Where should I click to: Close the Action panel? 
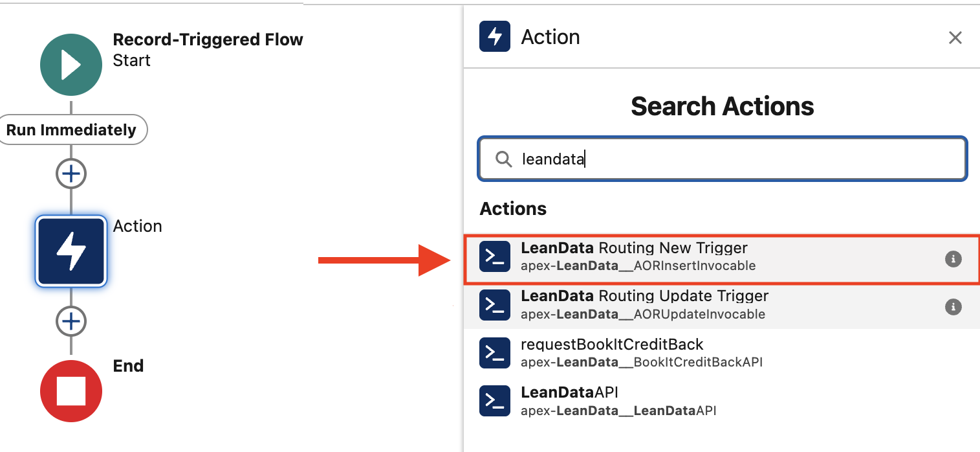point(955,38)
